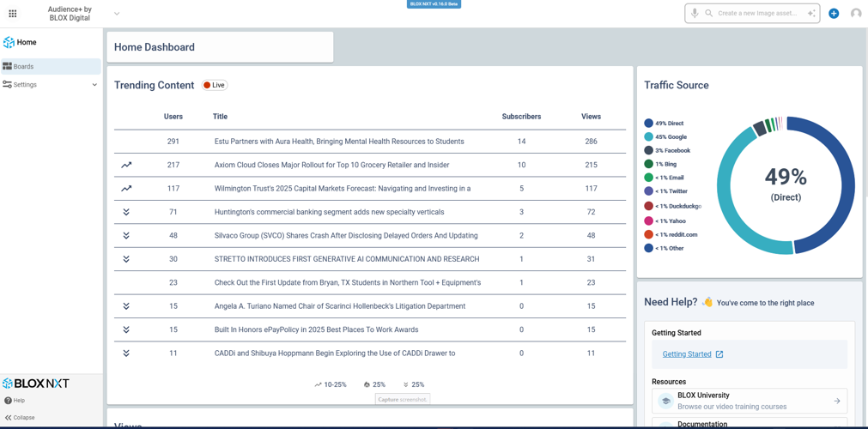This screenshot has width=868, height=429.
Task: Collapse the sidebar with Collapse button
Action: pyautogui.click(x=20, y=417)
